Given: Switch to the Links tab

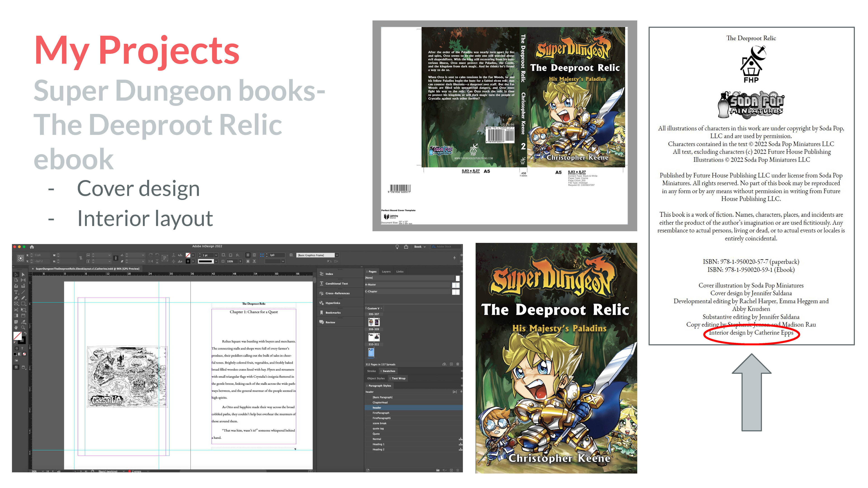Looking at the screenshot, I should 400,271.
